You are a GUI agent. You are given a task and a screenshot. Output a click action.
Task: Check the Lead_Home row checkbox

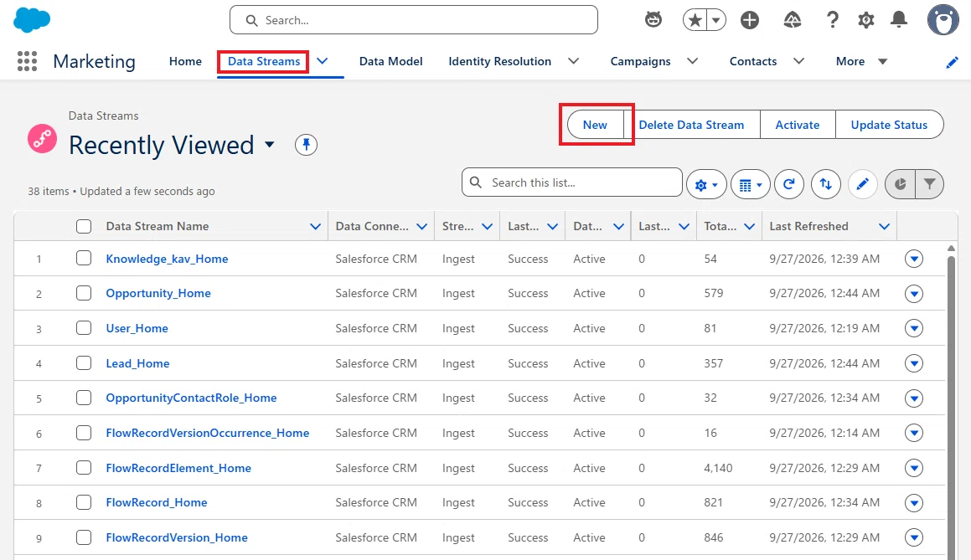84,362
